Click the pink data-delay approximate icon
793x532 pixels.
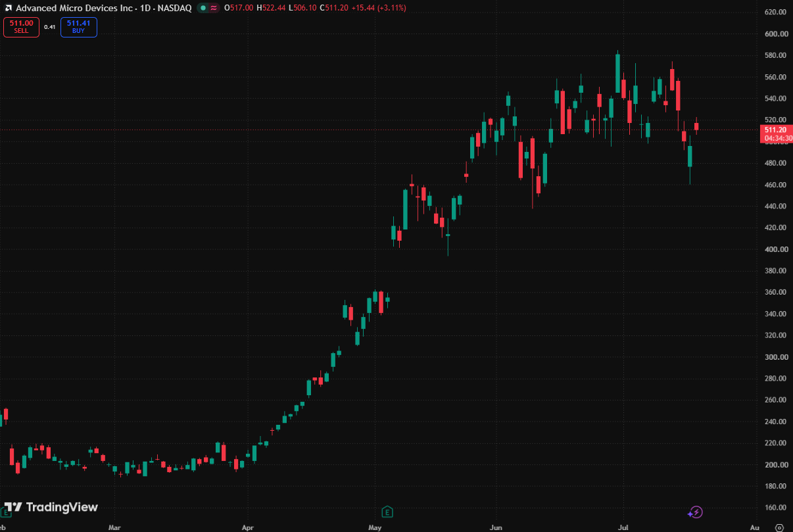pos(214,8)
